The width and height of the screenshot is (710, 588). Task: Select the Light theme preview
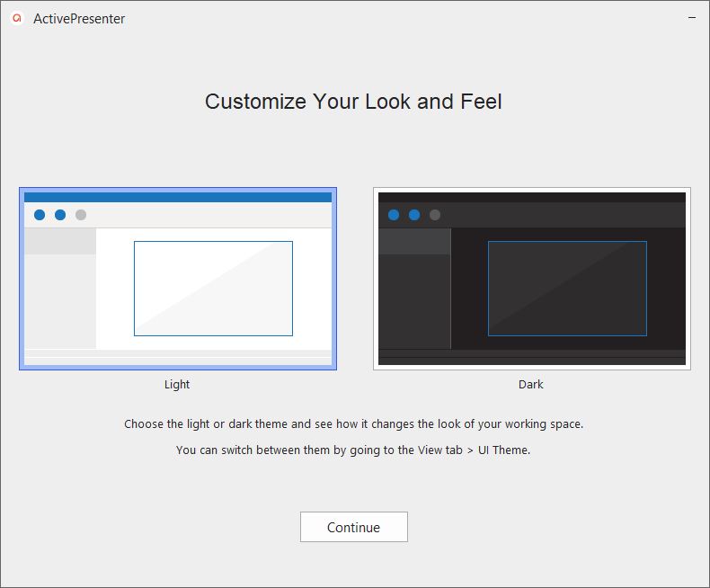click(x=178, y=279)
